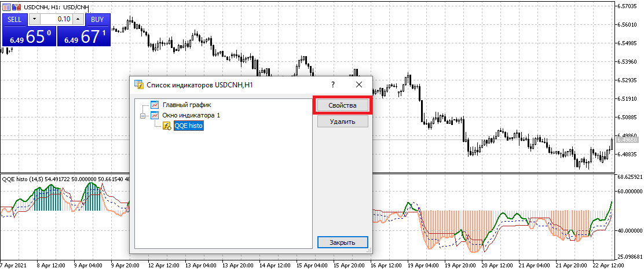644x272 pixels.
Task: Click the question mark help button
Action: (333, 84)
